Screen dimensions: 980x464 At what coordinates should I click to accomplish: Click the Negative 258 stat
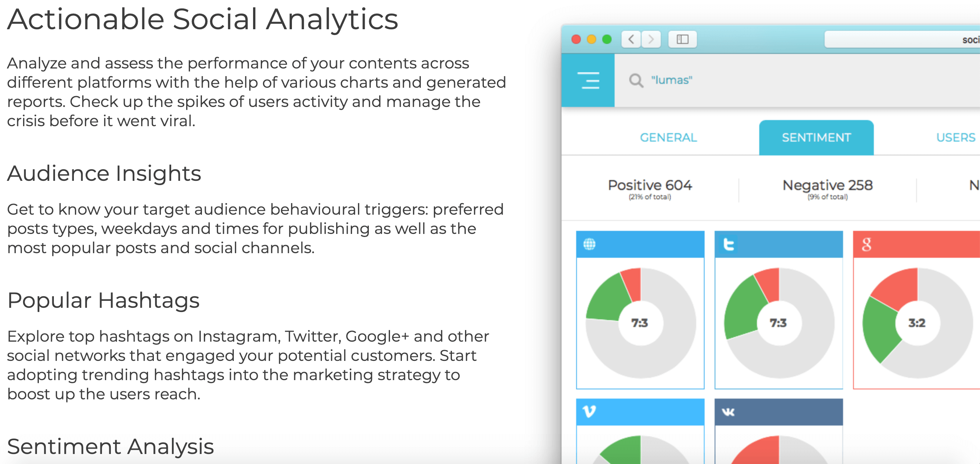[x=828, y=189]
